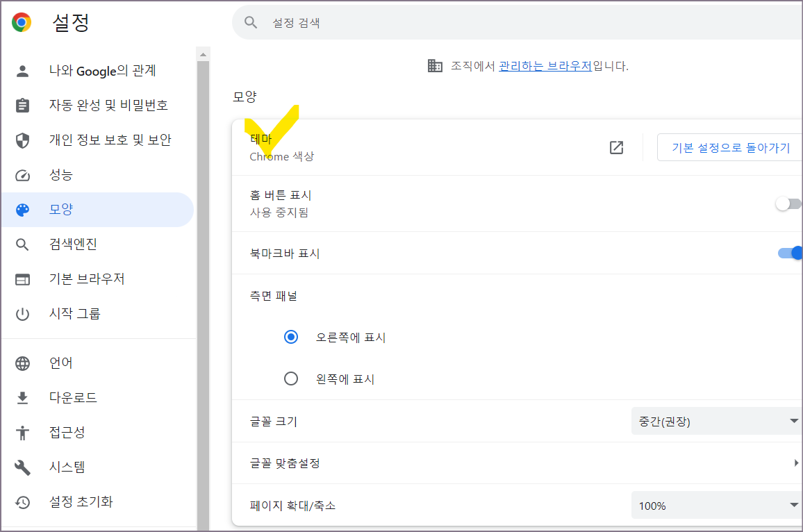Viewport: 803px width, 532px height.
Task: Select 왼쪽에 표시 for side panel
Action: [x=291, y=379]
